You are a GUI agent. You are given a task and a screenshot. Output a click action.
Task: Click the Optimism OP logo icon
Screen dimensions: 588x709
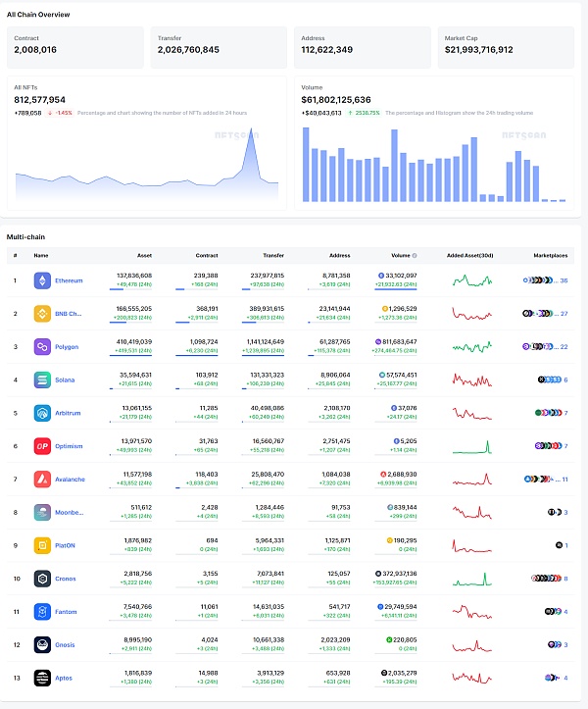(x=42, y=446)
